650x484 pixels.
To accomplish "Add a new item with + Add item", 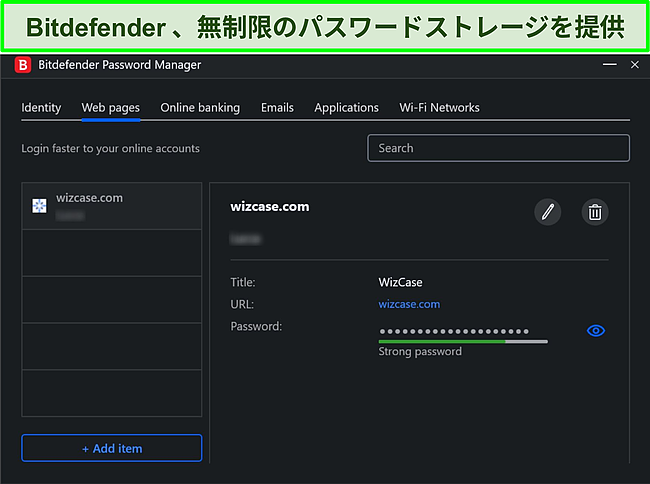I will (112, 448).
